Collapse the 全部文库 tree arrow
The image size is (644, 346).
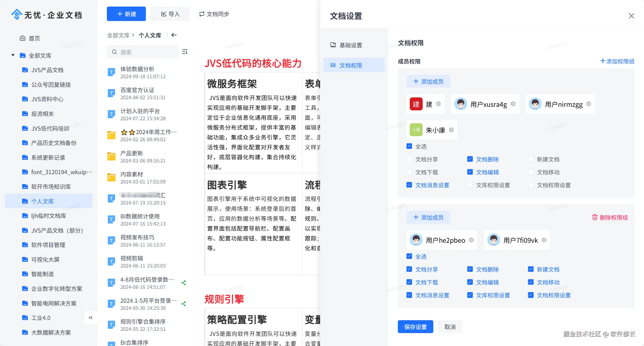point(13,55)
